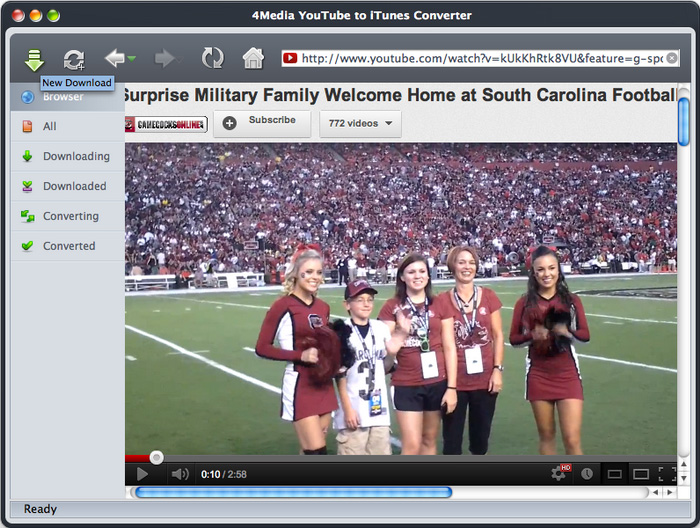700x528 pixels.
Task: Toggle full screen video mode
Action: coord(664,474)
